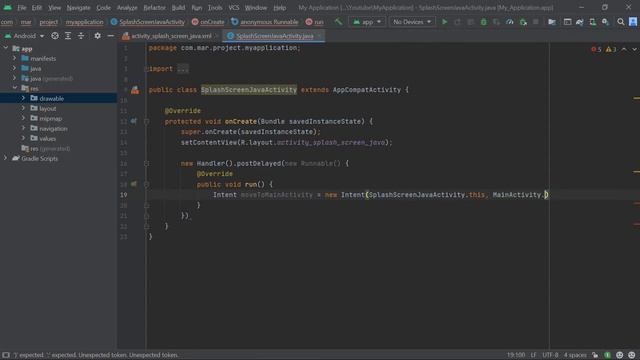Click onCreate override gutter icon
Image resolution: width=640 pixels, height=360 pixels.
134,121
